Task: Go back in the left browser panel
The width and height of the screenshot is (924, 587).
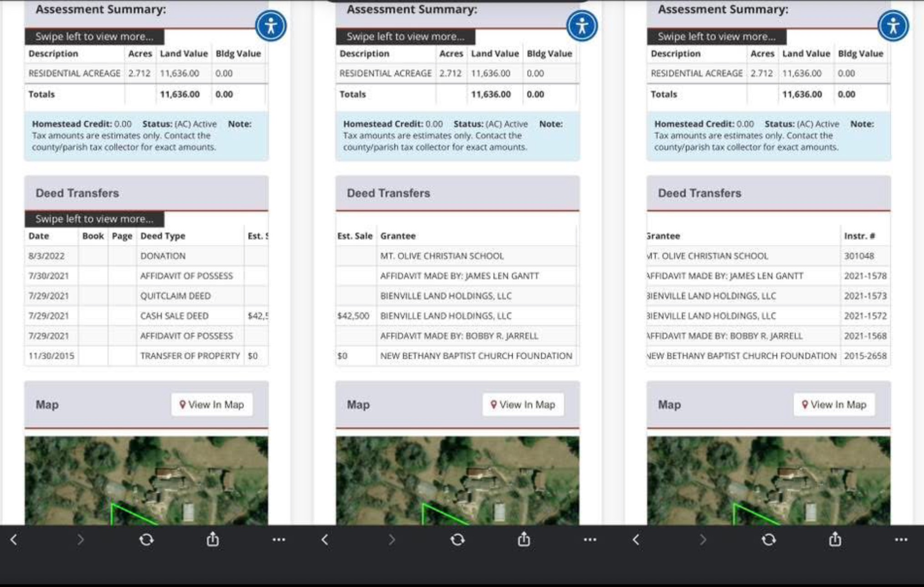Action: (14, 540)
